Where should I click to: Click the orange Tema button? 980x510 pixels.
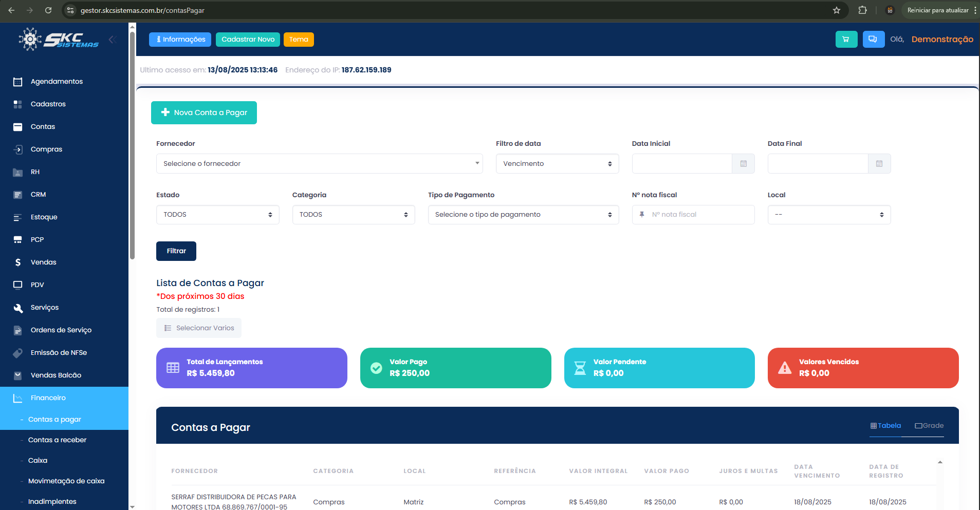pos(299,40)
